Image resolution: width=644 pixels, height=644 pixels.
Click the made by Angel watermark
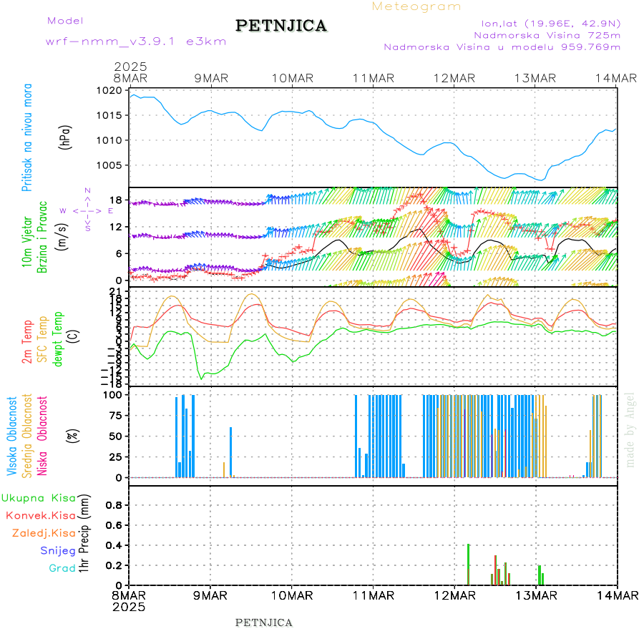630,429
